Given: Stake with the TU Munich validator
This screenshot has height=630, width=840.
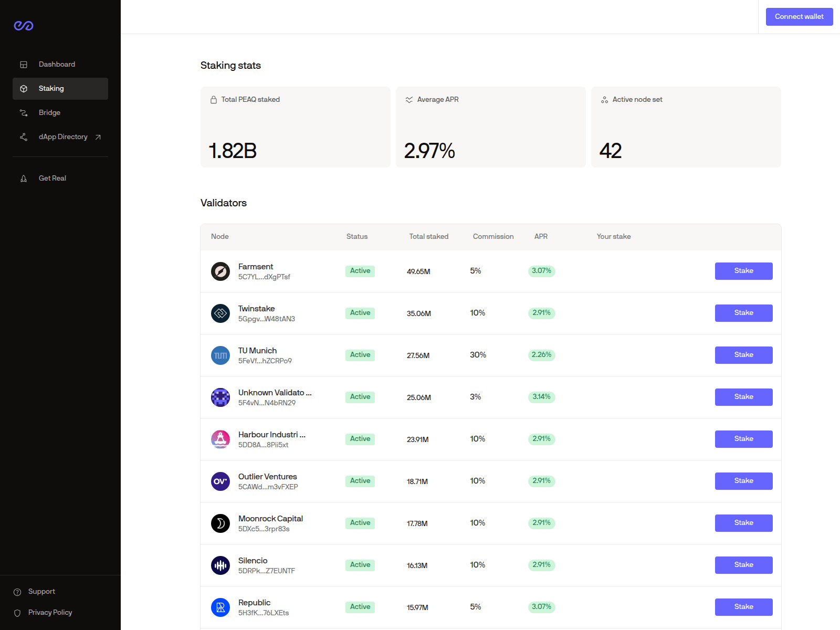Looking at the screenshot, I should (x=743, y=355).
